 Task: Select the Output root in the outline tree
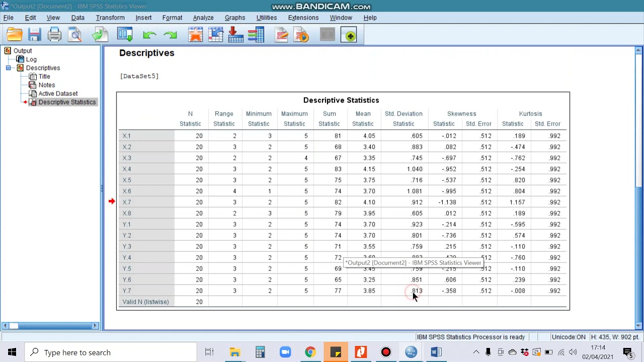(x=23, y=51)
